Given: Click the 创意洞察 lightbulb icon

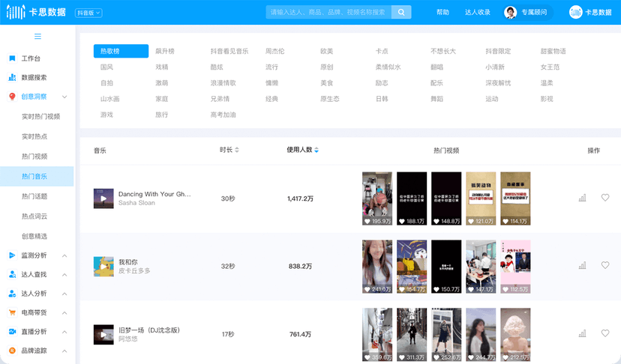Looking at the screenshot, I should coord(12,97).
